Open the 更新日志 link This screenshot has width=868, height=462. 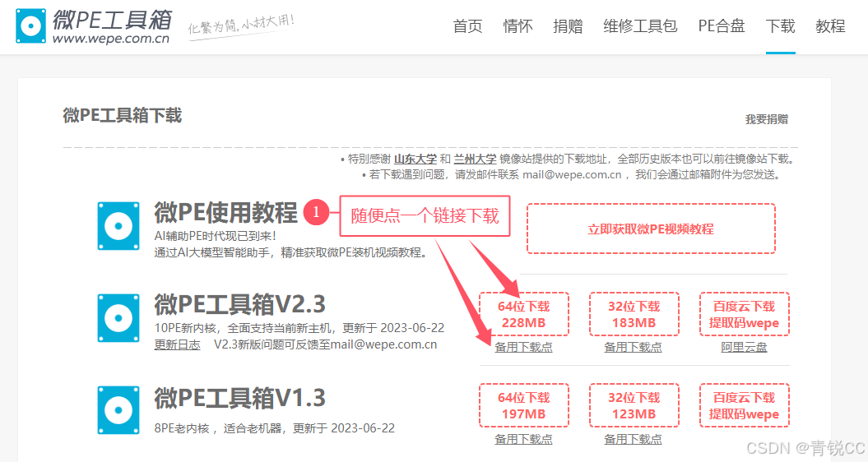(177, 344)
